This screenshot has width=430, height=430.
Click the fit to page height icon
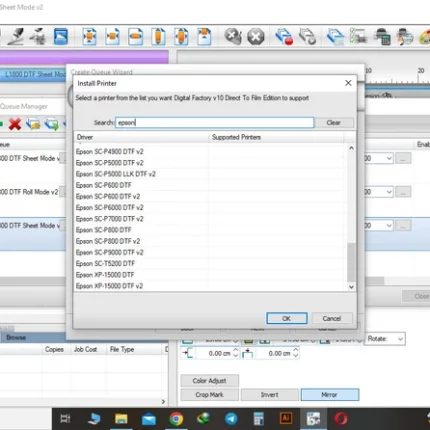point(158,36)
